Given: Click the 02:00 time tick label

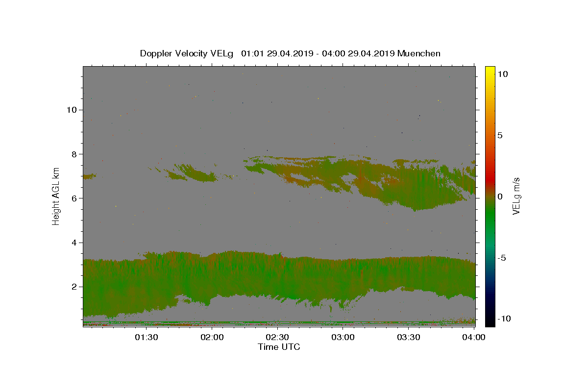Looking at the screenshot, I should point(212,337).
